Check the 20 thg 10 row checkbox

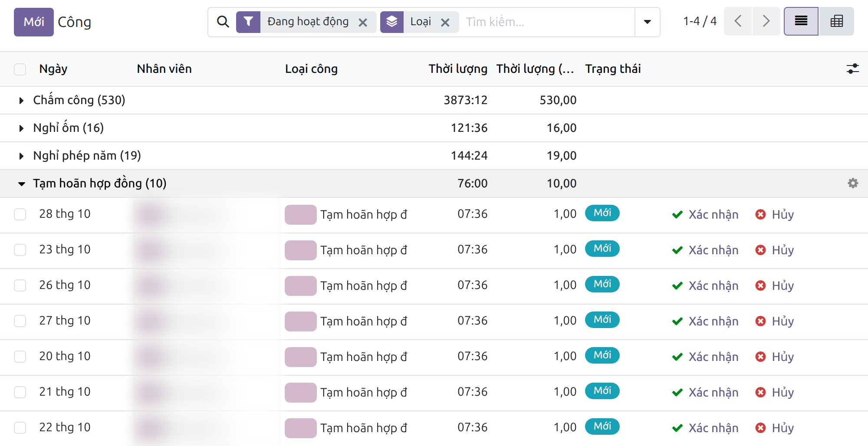point(20,357)
